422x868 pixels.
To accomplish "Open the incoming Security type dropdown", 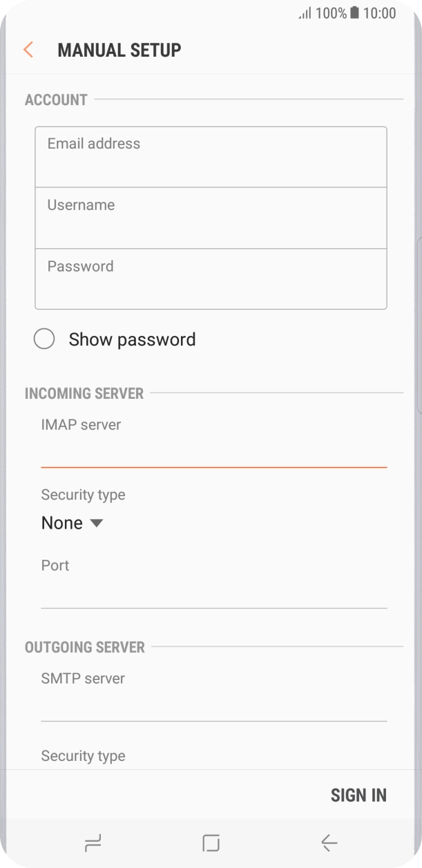I will 73,523.
